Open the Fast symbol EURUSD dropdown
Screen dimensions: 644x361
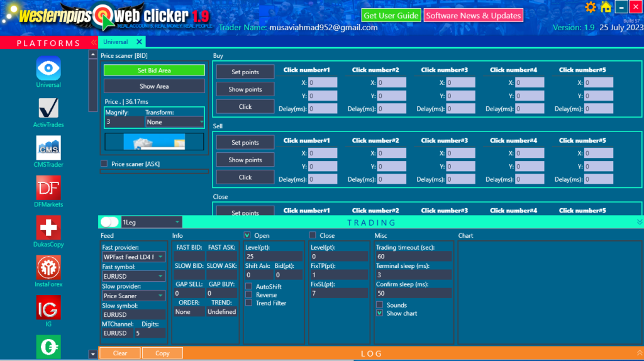133,276
